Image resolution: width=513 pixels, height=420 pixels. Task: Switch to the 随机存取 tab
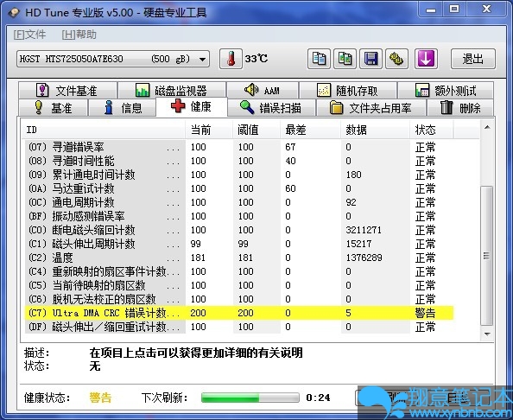348,91
